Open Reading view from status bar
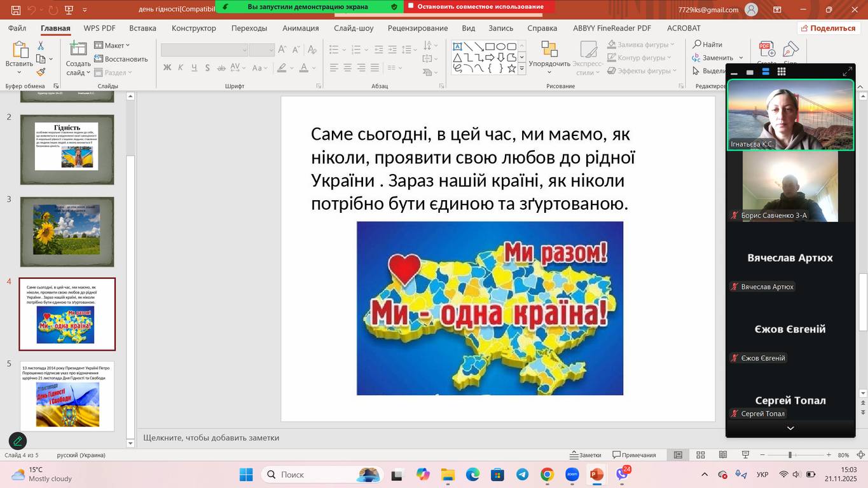The image size is (868, 488). 722,455
